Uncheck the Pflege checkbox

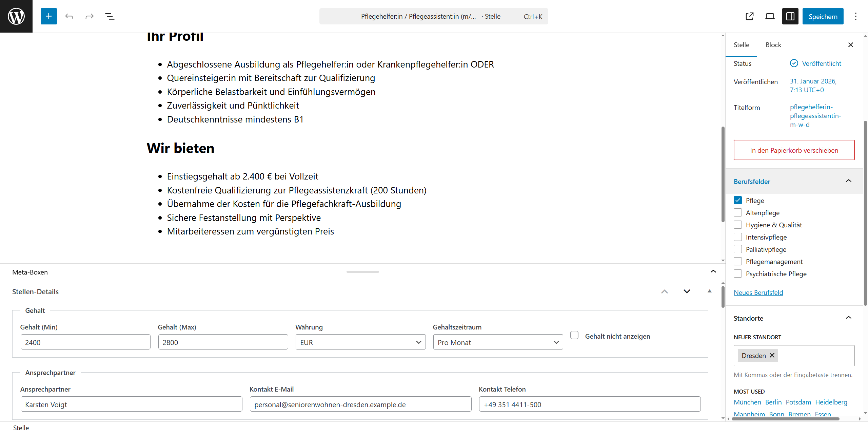[x=738, y=200]
